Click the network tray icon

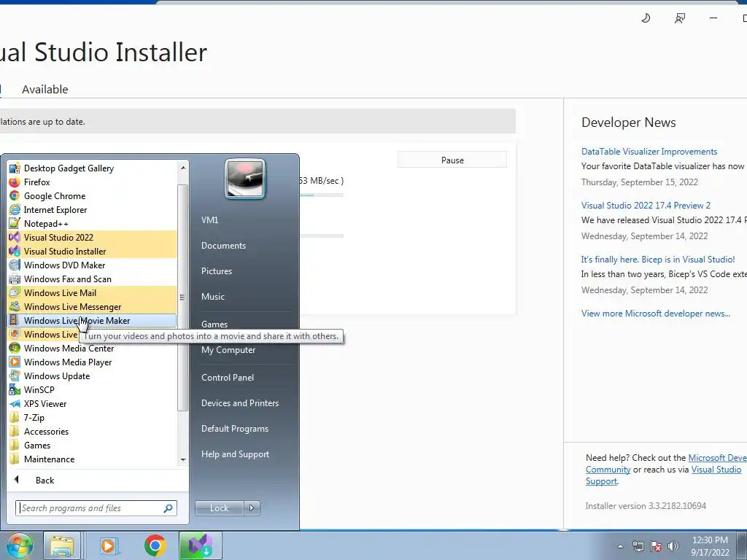(x=638, y=546)
